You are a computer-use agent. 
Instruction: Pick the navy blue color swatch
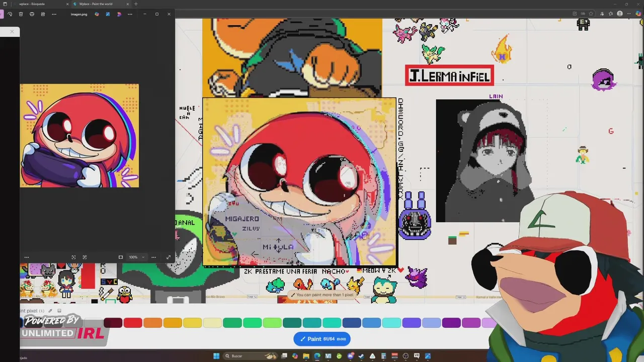click(x=352, y=323)
